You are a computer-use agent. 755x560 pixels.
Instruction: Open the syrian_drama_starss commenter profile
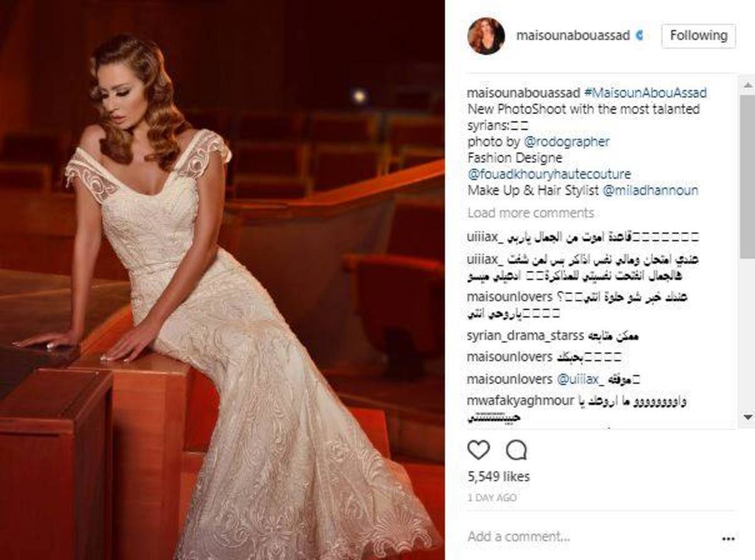pyautogui.click(x=525, y=335)
